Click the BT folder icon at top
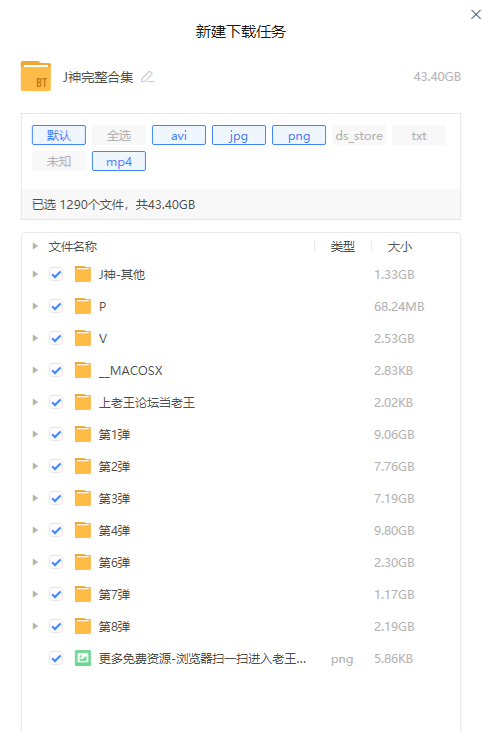Image resolution: width=482 pixels, height=732 pixels. pos(36,76)
